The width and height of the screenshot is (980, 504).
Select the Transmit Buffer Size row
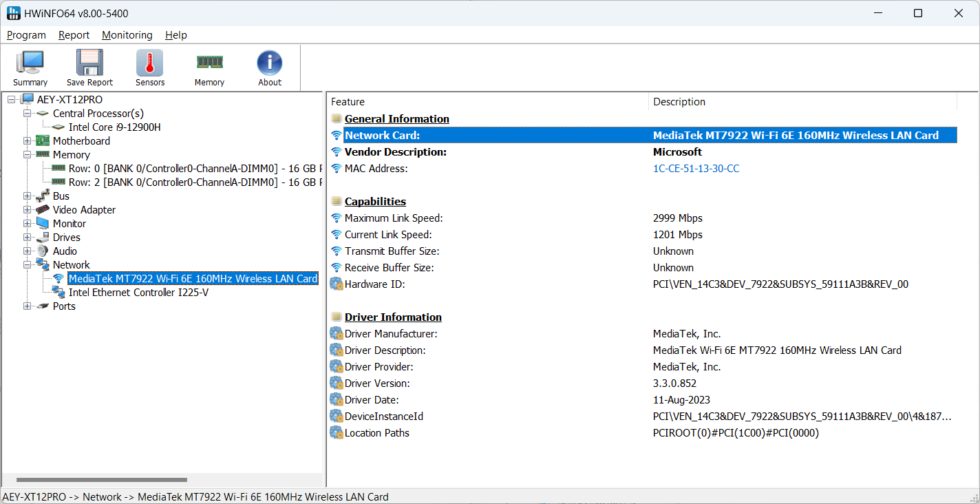(643, 251)
